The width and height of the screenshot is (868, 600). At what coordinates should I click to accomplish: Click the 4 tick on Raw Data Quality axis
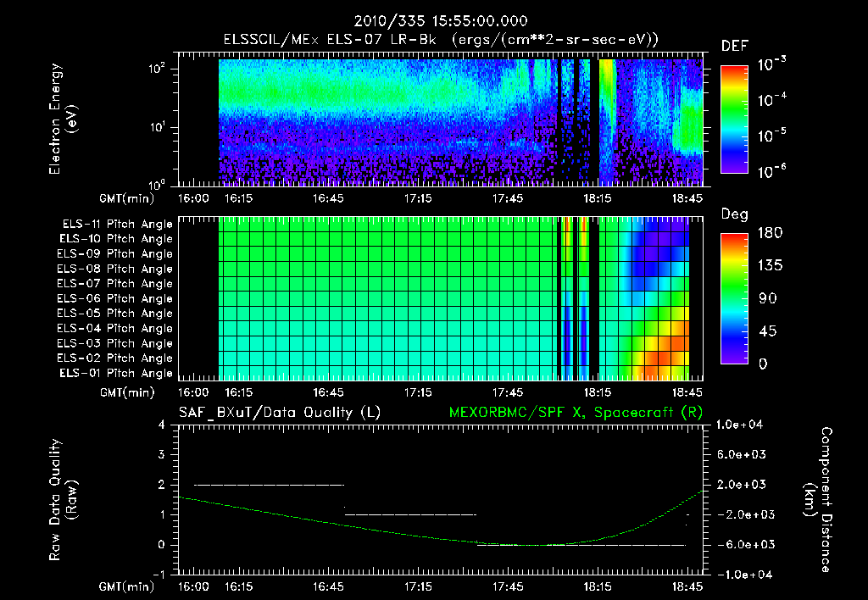point(162,425)
